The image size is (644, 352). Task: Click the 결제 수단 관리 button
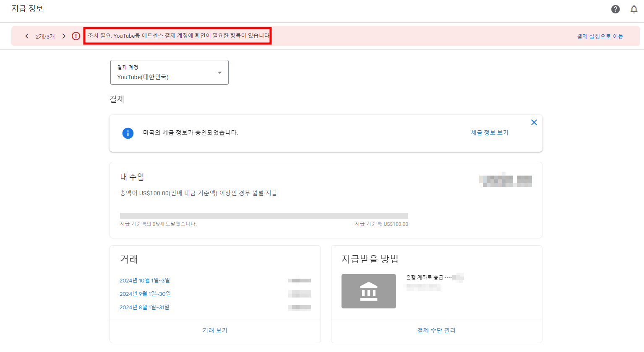click(x=436, y=330)
